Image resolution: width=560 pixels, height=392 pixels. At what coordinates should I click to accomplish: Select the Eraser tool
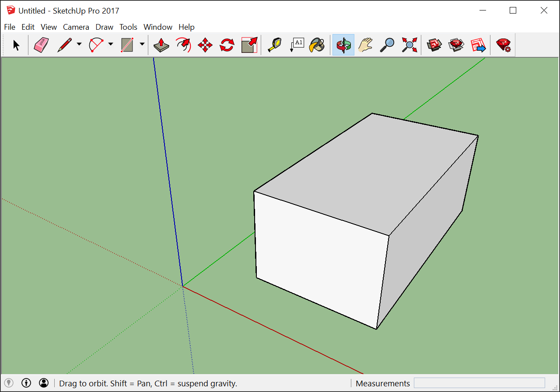[40, 45]
